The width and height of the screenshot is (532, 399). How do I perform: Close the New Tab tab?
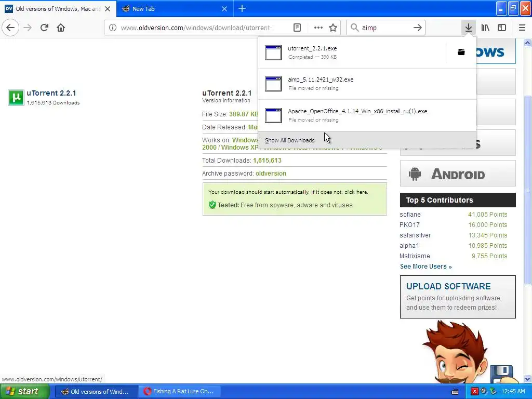point(224,8)
